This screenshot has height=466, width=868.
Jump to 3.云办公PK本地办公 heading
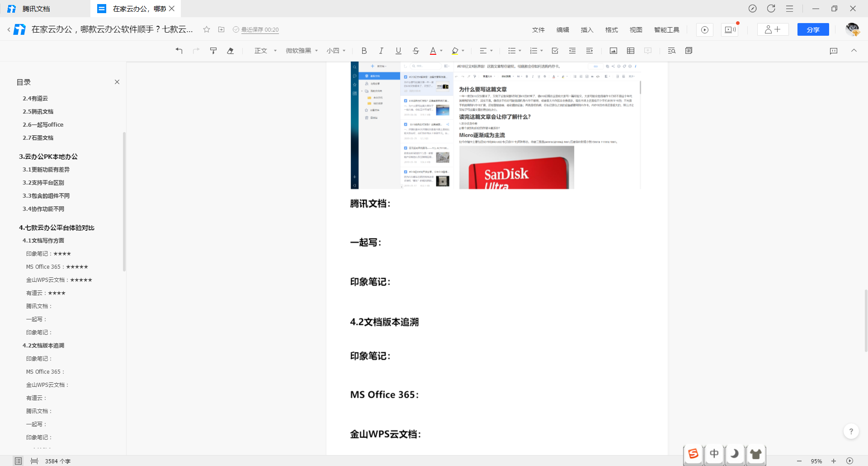[48, 157]
